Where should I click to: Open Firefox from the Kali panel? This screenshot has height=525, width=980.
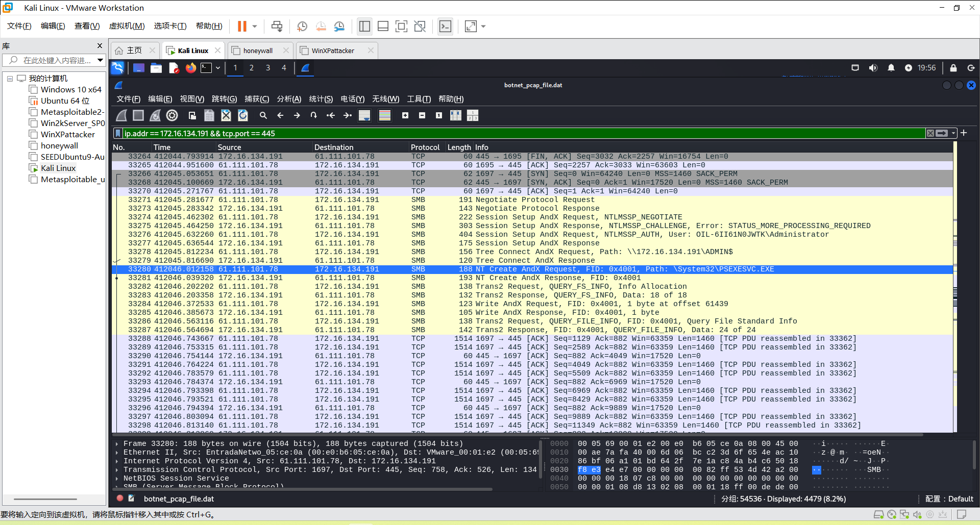191,68
